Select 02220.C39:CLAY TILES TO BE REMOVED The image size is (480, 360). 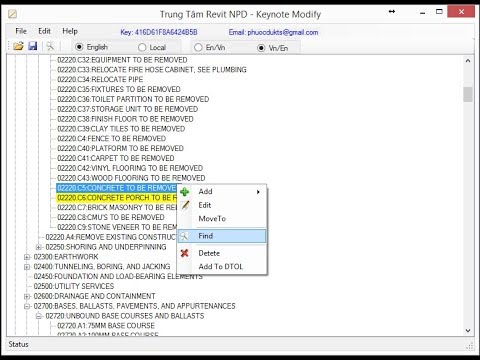[121, 129]
